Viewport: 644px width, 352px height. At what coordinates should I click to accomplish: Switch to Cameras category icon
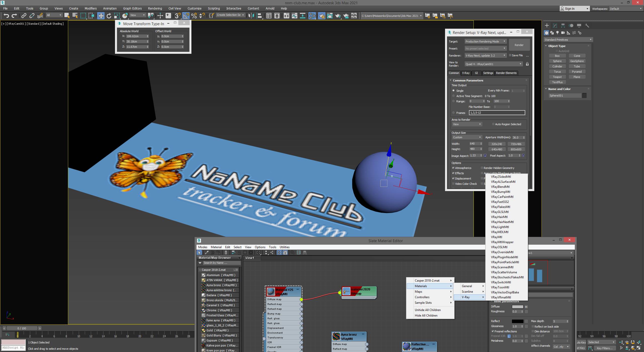click(x=563, y=33)
